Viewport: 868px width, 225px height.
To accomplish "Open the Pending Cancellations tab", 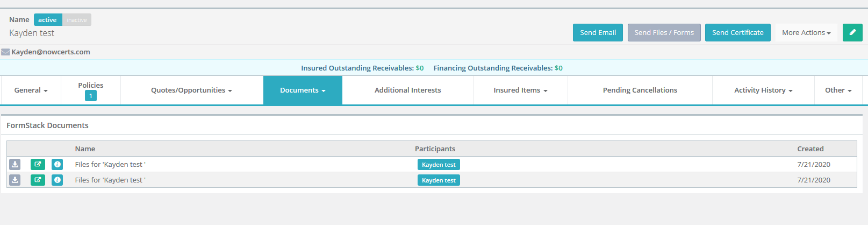I will point(640,90).
